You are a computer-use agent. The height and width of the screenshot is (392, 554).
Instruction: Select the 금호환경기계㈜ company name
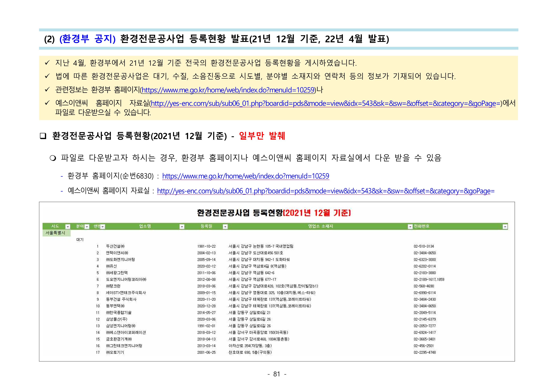tap(119, 339)
